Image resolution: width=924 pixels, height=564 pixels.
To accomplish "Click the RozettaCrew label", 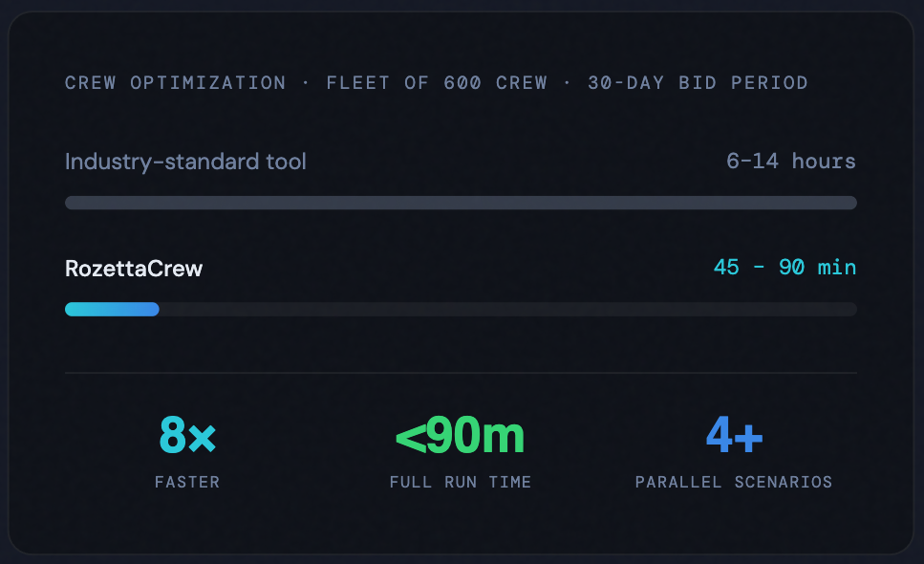I will click(134, 269).
